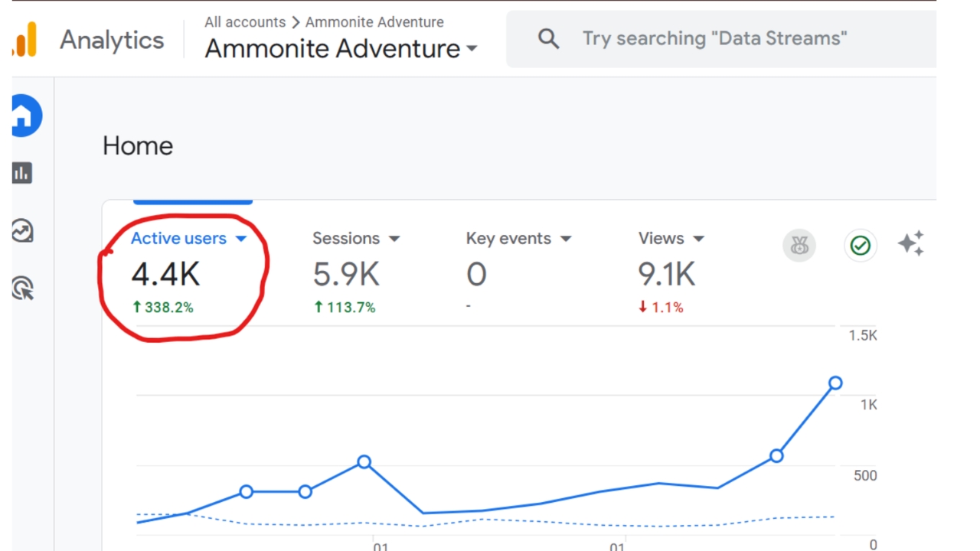Image resolution: width=980 pixels, height=551 pixels.
Task: Click the Home page heading
Action: [x=138, y=145]
